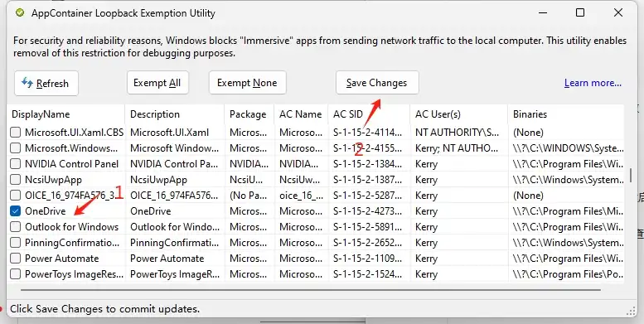This screenshot has width=644, height=324.
Task: Sort by the AC SID column header
Action: click(369, 114)
